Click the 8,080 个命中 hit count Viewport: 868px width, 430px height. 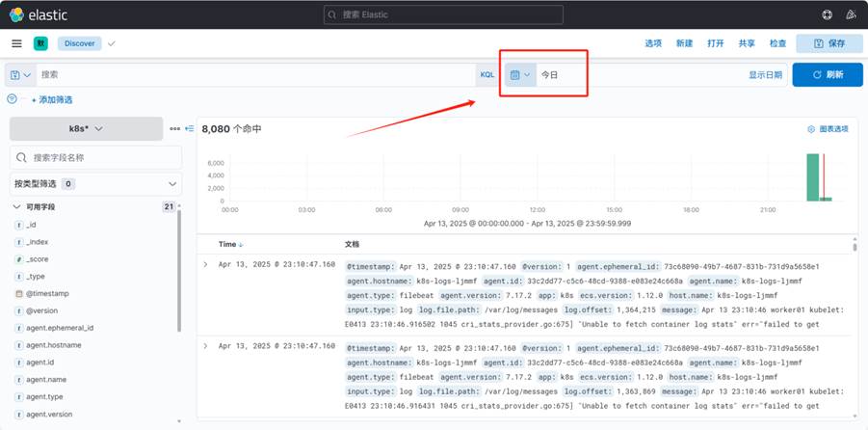coord(231,129)
